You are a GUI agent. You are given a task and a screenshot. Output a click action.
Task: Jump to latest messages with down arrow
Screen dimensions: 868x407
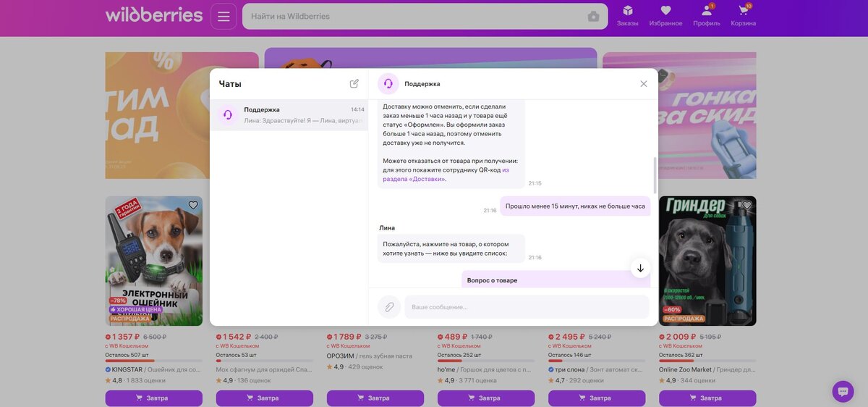[x=640, y=268]
